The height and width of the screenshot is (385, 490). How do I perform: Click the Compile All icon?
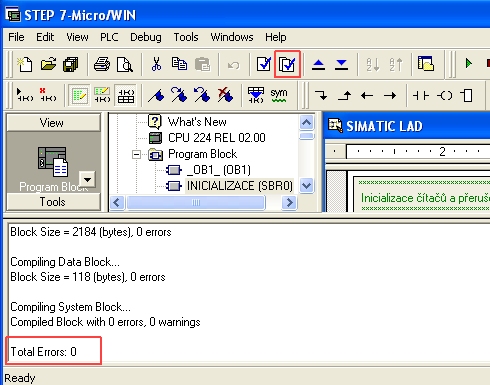(x=287, y=64)
